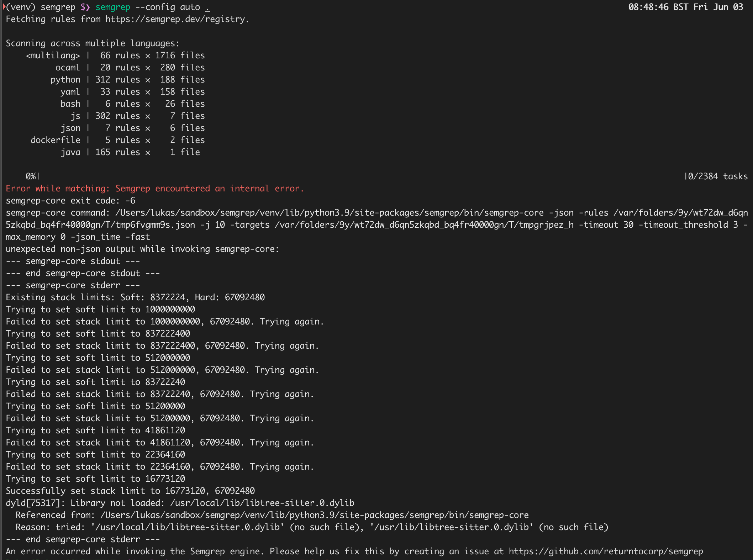Click the red internal error message
Screen dimensions: 753x560
point(155,188)
